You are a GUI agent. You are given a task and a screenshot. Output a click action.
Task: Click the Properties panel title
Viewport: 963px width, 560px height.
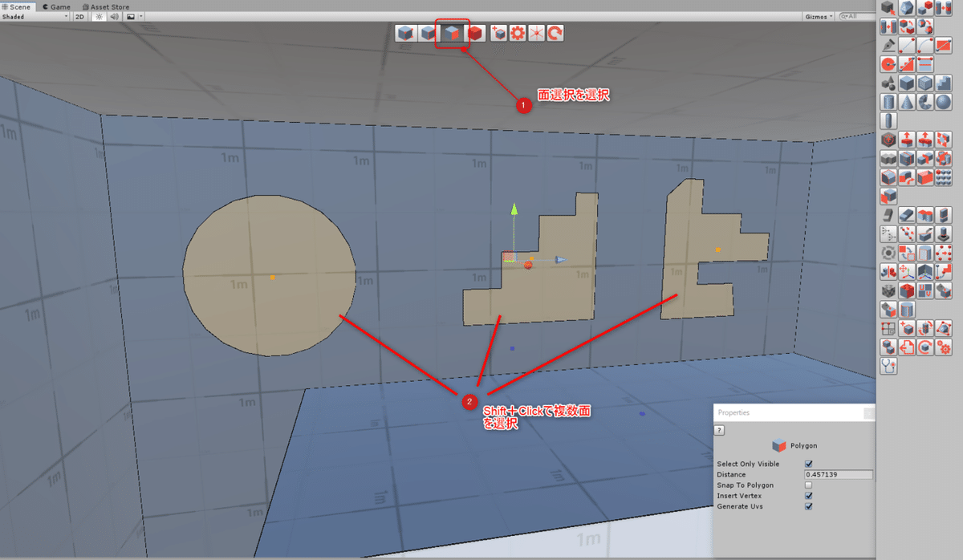click(x=733, y=412)
